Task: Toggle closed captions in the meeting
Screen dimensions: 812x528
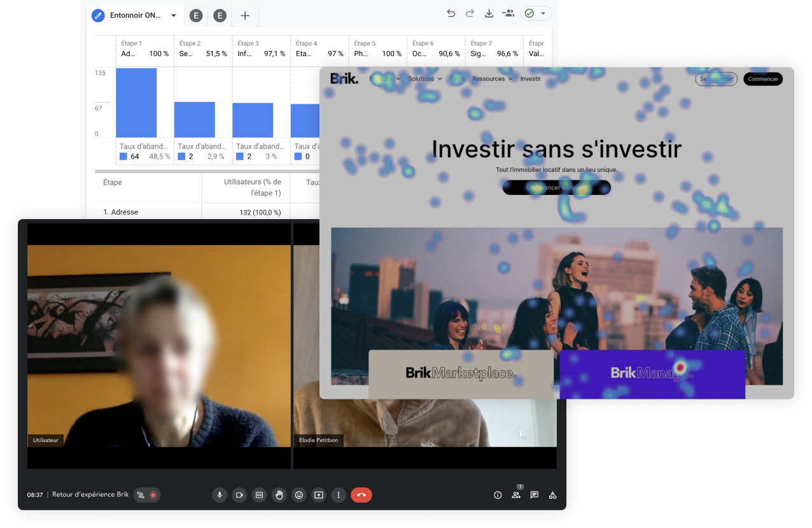Action: coord(260,495)
